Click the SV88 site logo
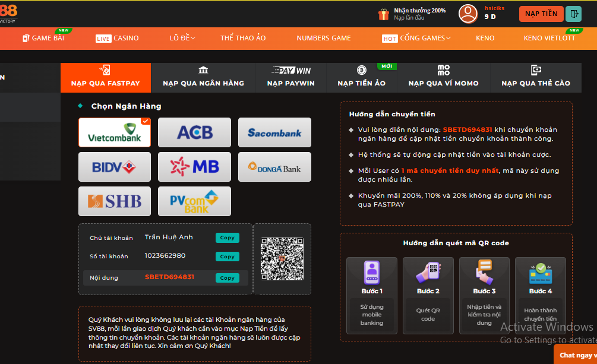The height and width of the screenshot is (364, 597). (x=8, y=13)
